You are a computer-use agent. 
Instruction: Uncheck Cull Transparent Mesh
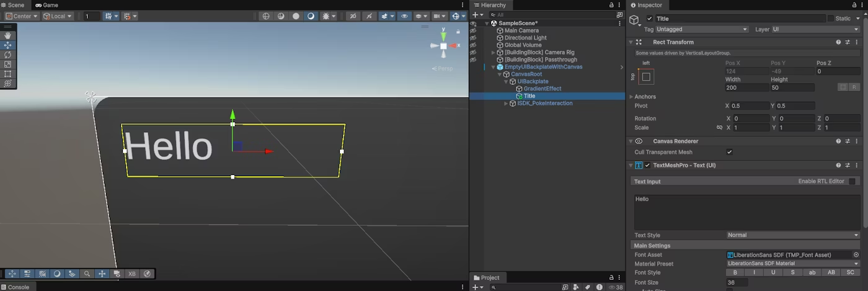pyautogui.click(x=729, y=152)
